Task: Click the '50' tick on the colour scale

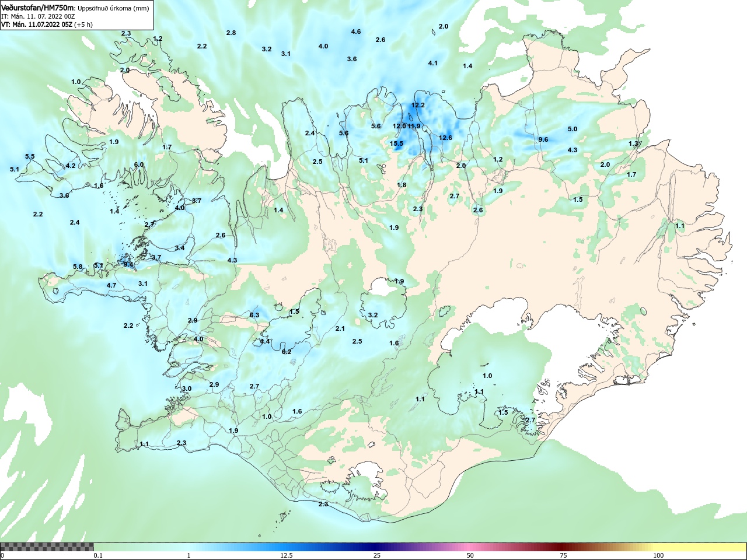Action: click(x=470, y=555)
